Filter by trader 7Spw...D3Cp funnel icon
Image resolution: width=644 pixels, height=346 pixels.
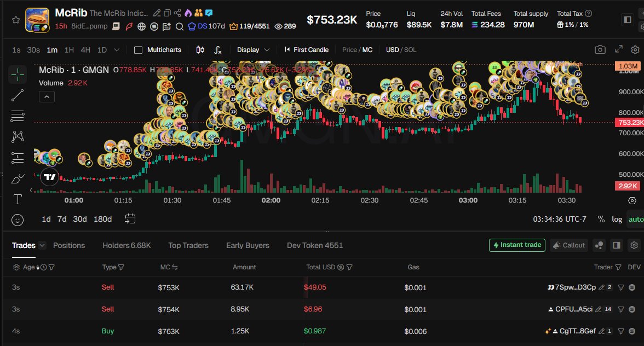point(621,287)
